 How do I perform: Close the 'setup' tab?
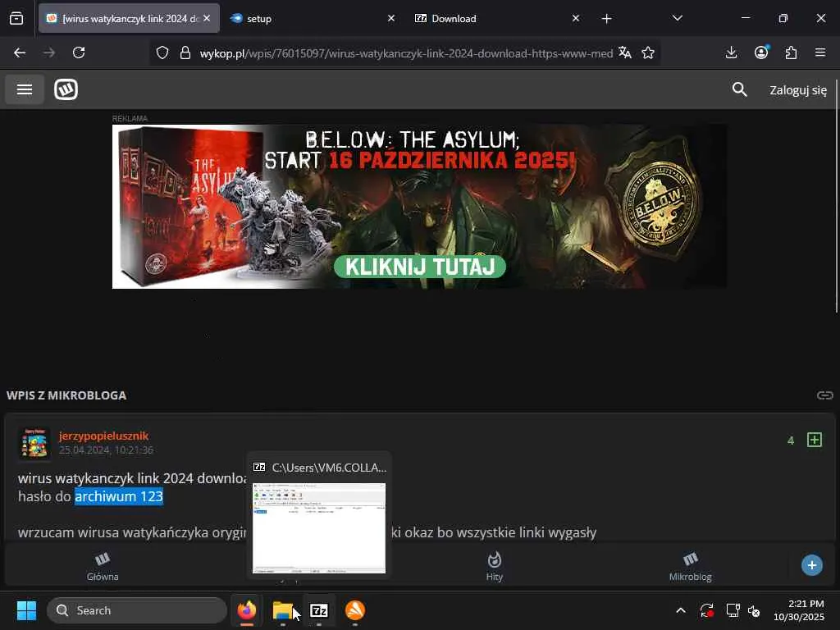391,18
